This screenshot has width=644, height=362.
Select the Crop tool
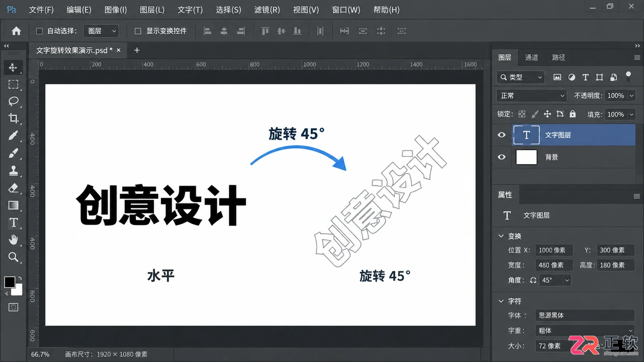pyautogui.click(x=13, y=118)
